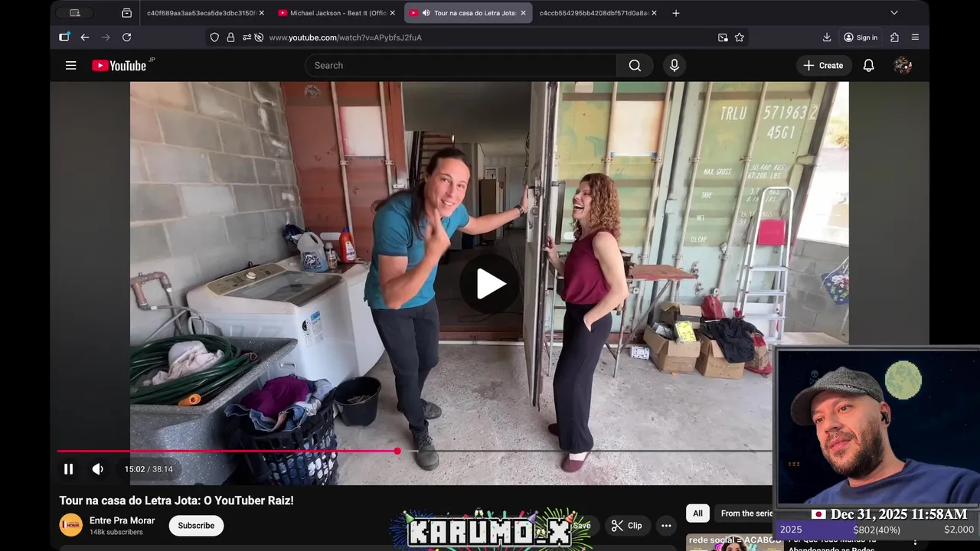
Task: Subscribe to Entre Pra Morar channel
Action: coord(196,526)
